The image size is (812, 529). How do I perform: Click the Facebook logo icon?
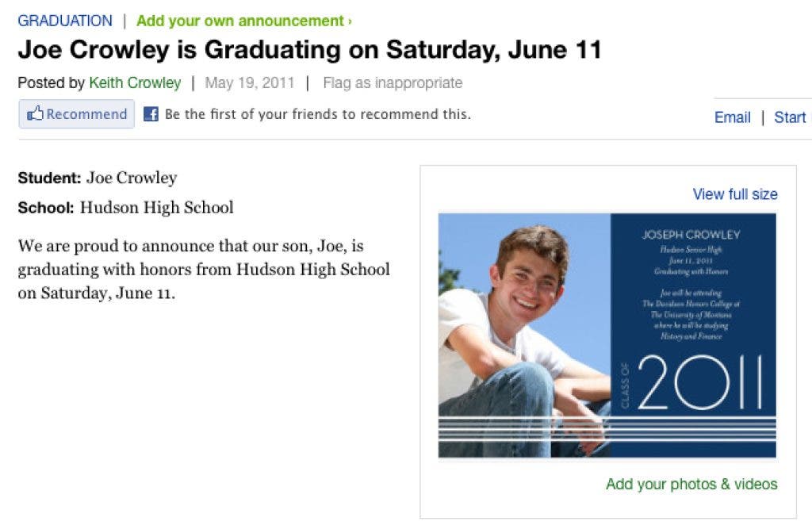(x=151, y=114)
